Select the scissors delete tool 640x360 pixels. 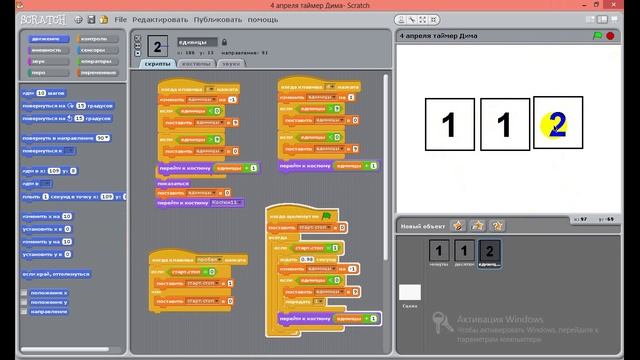pyautogui.click(x=412, y=20)
